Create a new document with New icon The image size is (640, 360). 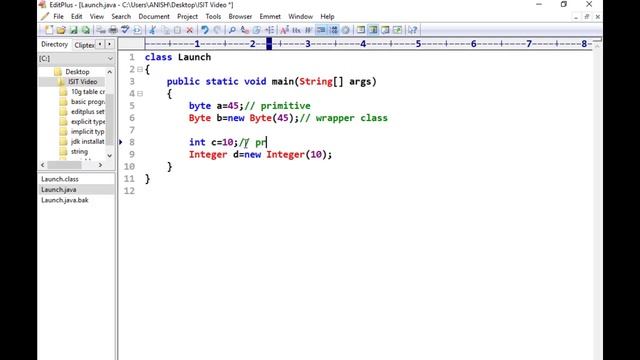click(49, 30)
